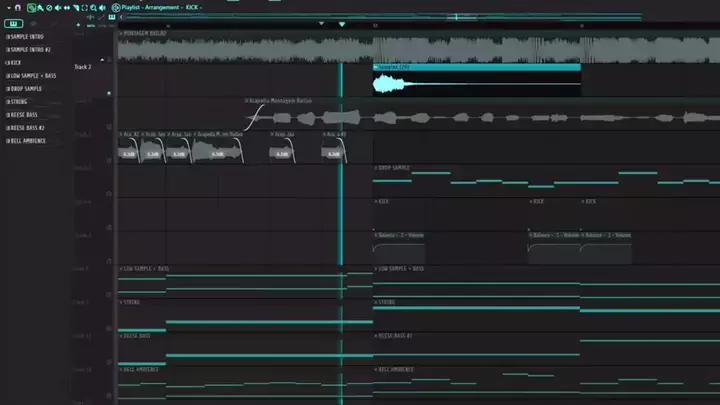The image size is (720, 405).
Task: Open the playlist options menu arrow
Action: 9,7
